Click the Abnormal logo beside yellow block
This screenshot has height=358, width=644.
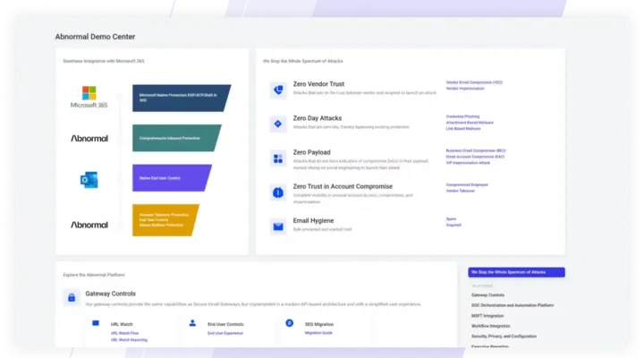tap(89, 225)
